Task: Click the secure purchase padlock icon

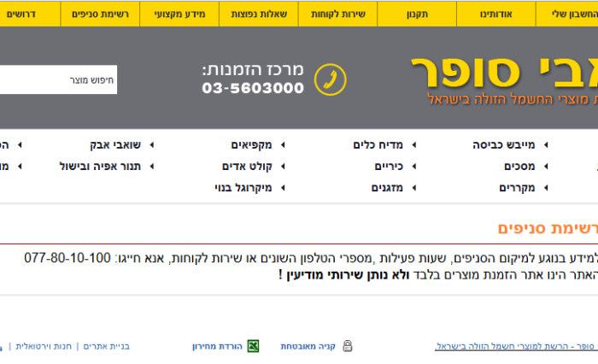Action: pyautogui.click(x=348, y=346)
